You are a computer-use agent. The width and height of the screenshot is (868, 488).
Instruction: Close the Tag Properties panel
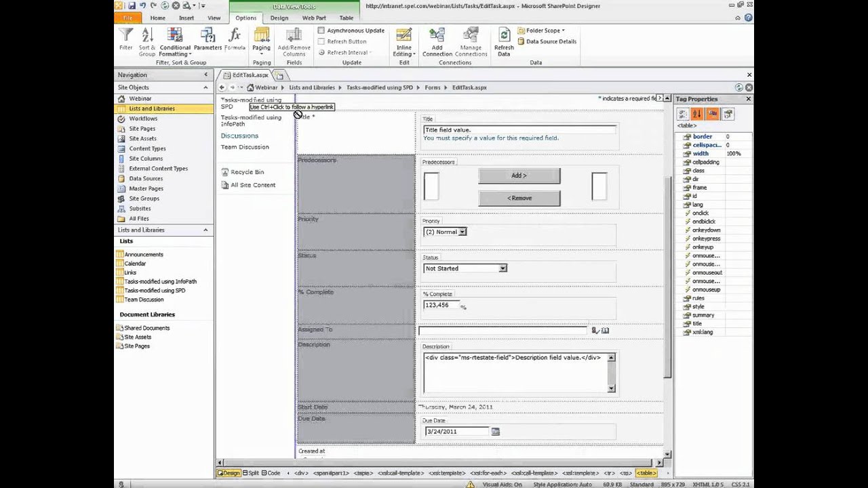tap(749, 99)
